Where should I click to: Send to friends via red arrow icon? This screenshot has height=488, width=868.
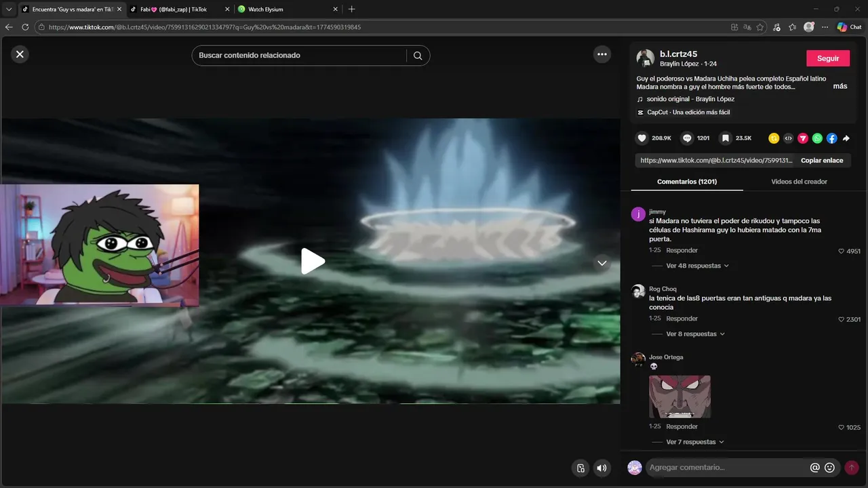pos(803,138)
